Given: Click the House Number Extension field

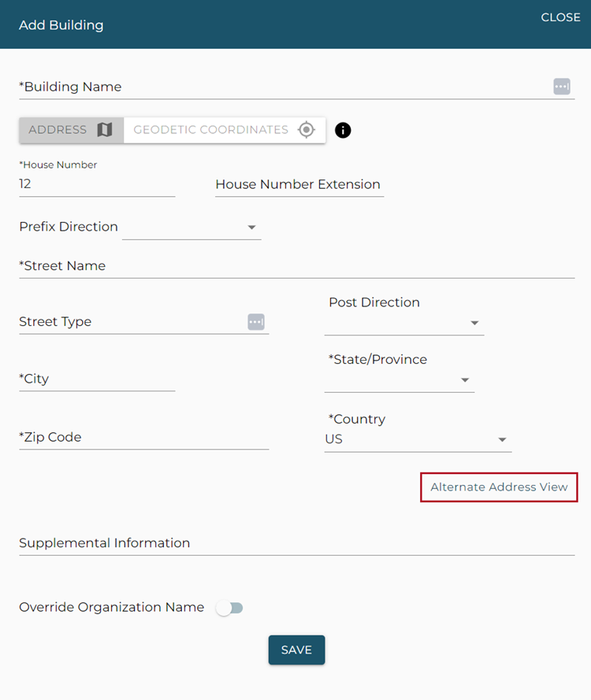Looking at the screenshot, I should (x=299, y=184).
